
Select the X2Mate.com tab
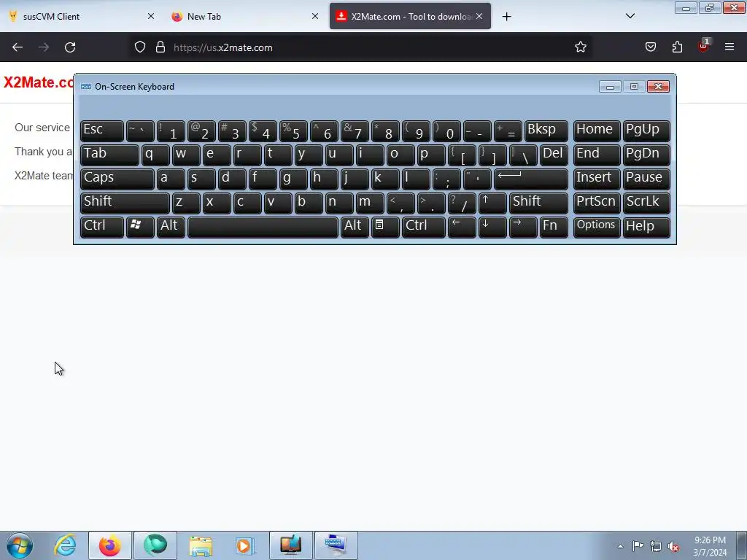click(410, 16)
